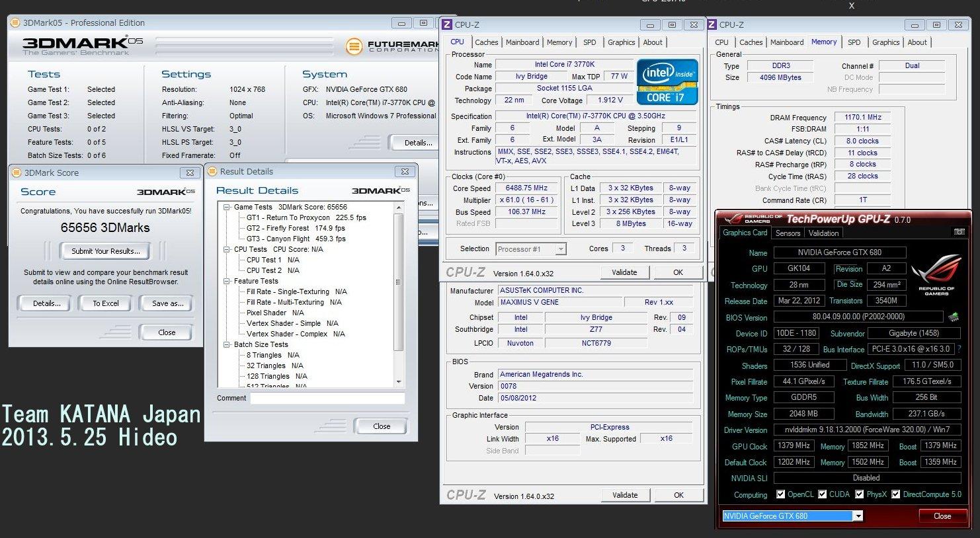
Task: Collapse the Batch Size Tests tree node
Action: (x=227, y=344)
